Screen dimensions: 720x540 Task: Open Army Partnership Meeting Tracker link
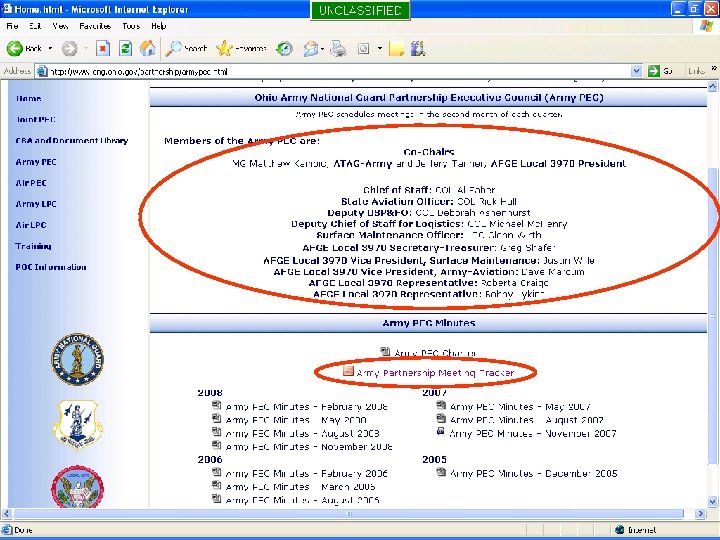pyautogui.click(x=435, y=373)
